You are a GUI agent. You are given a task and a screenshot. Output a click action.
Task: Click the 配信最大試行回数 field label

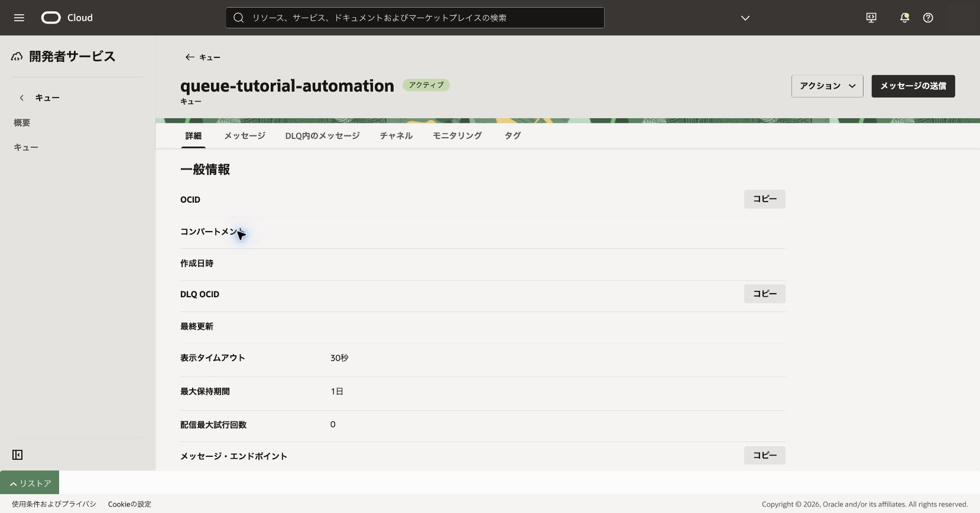pyautogui.click(x=213, y=425)
